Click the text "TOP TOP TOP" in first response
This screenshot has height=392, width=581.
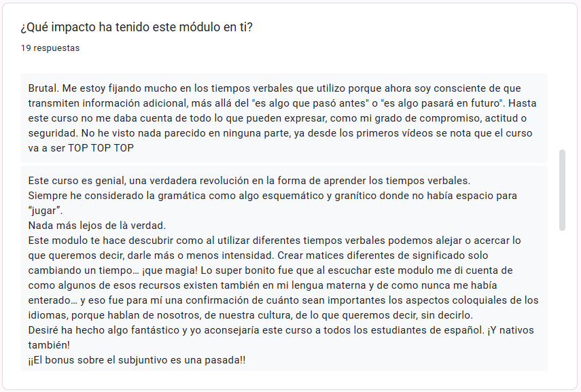(x=101, y=147)
